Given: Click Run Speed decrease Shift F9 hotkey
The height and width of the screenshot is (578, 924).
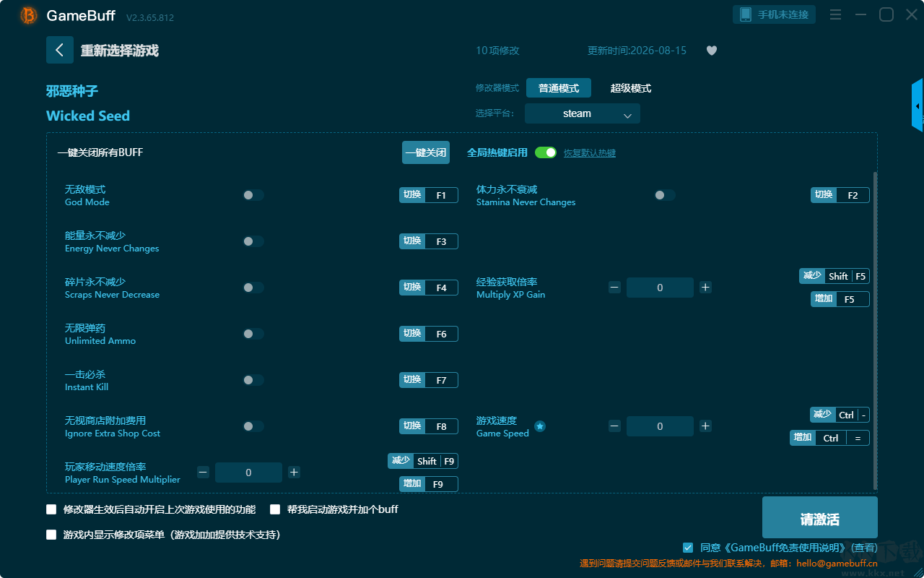Looking at the screenshot, I should pos(423,461).
